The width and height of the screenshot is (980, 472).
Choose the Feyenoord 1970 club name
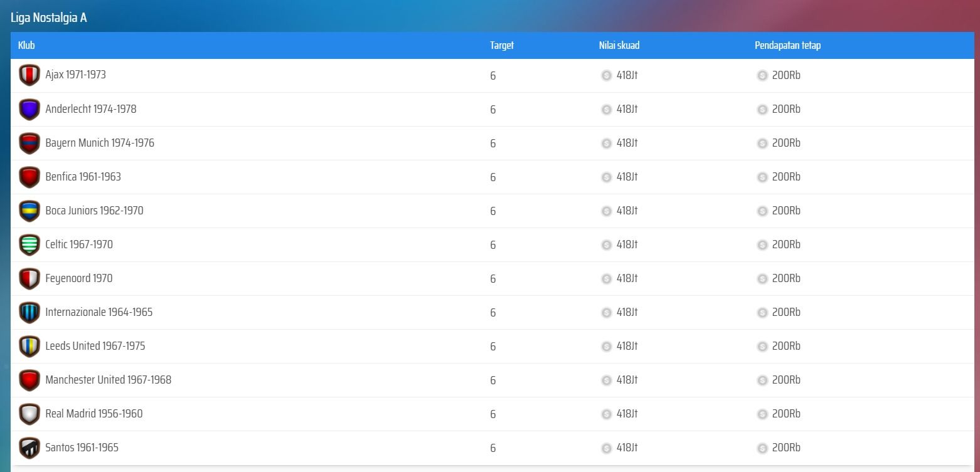(x=79, y=278)
